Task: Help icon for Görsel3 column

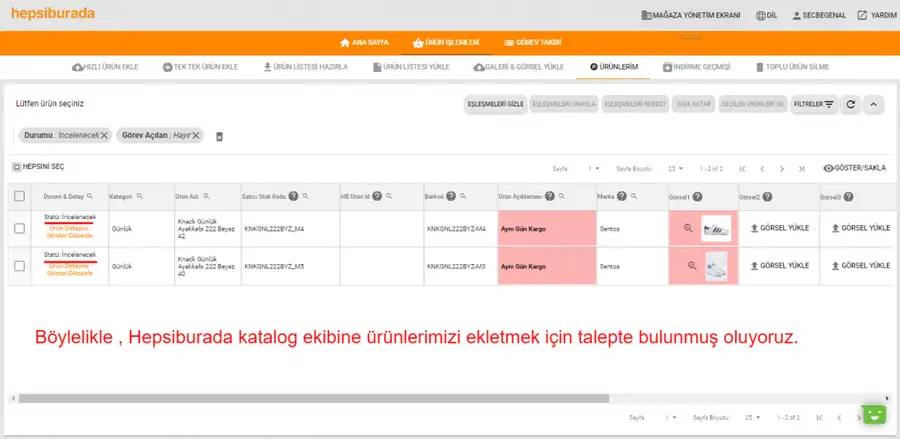Action: (x=848, y=196)
